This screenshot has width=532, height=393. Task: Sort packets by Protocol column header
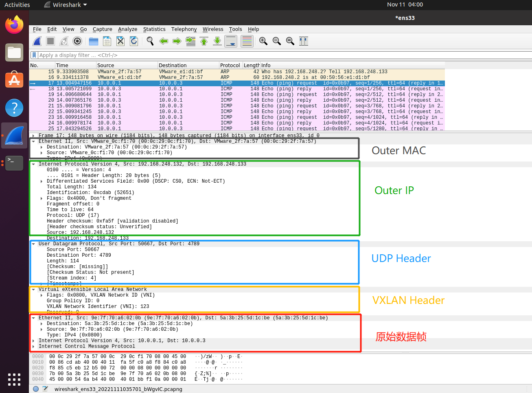(230, 65)
